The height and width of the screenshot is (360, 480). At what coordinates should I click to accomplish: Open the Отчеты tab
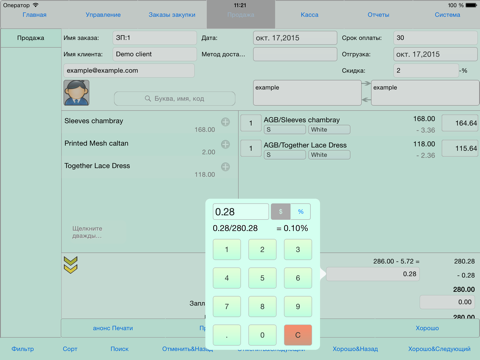pos(378,15)
